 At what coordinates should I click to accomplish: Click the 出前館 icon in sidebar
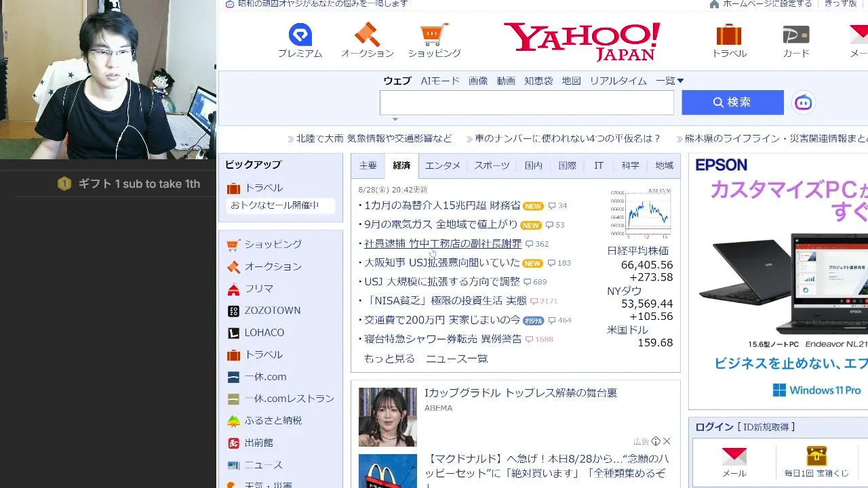[x=233, y=443]
